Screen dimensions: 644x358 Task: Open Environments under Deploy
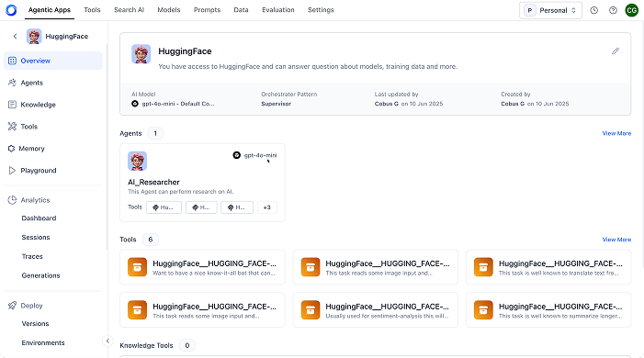43,342
